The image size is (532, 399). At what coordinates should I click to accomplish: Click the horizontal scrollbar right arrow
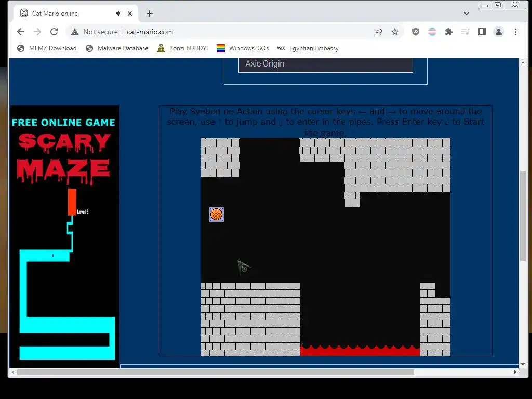[515, 372]
